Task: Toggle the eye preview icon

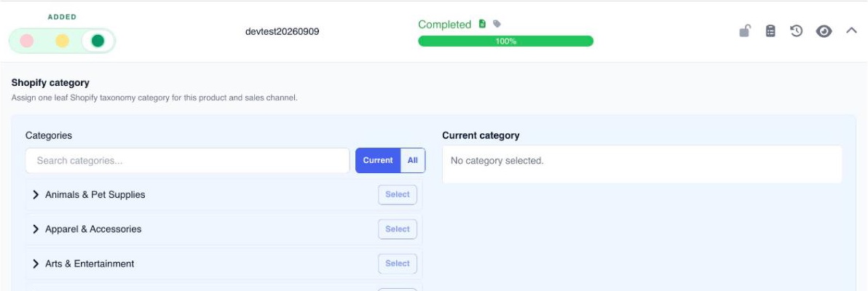Action: [x=824, y=31]
